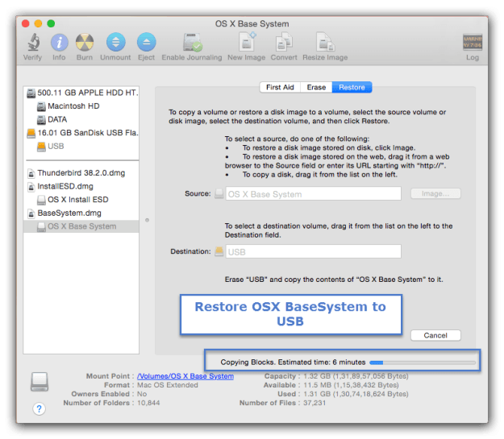
Task: Click the Number of Files value 37,231
Action: pyautogui.click(x=314, y=403)
